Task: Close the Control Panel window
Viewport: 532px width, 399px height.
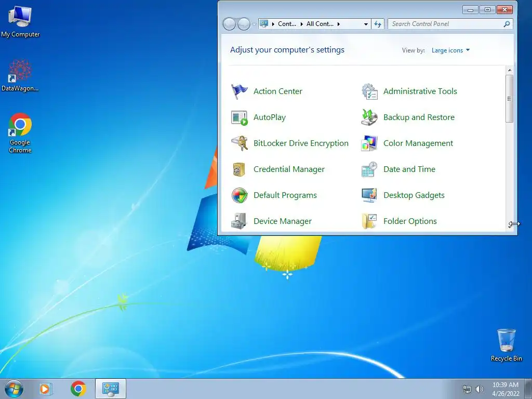Action: (504, 10)
